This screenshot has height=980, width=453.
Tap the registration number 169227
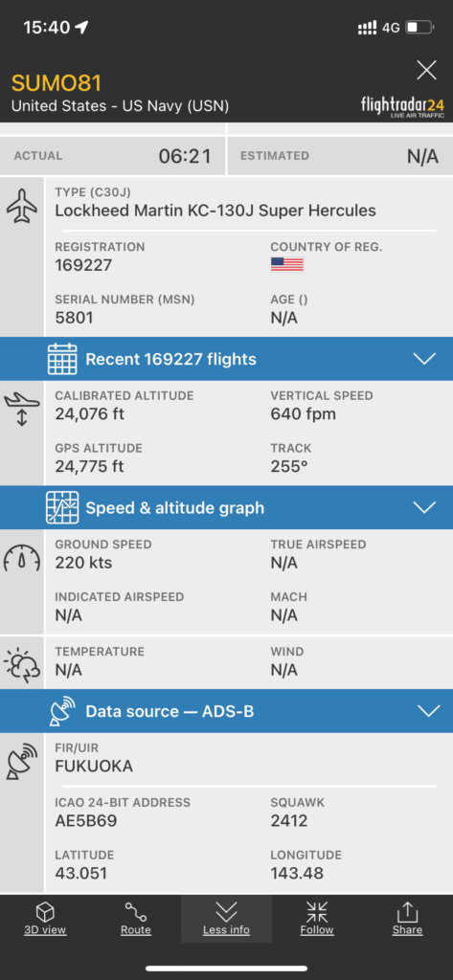click(x=83, y=265)
